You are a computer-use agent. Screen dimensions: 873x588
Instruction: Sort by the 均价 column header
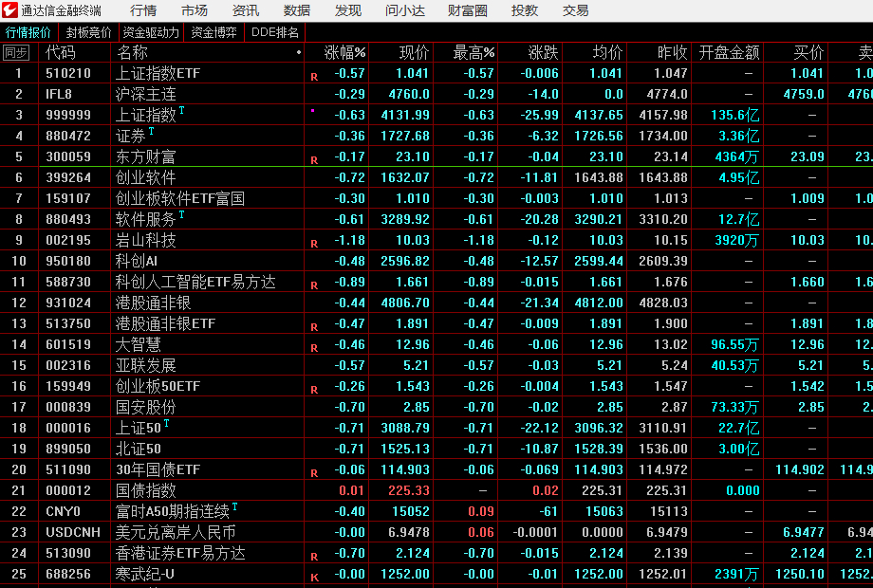607,53
